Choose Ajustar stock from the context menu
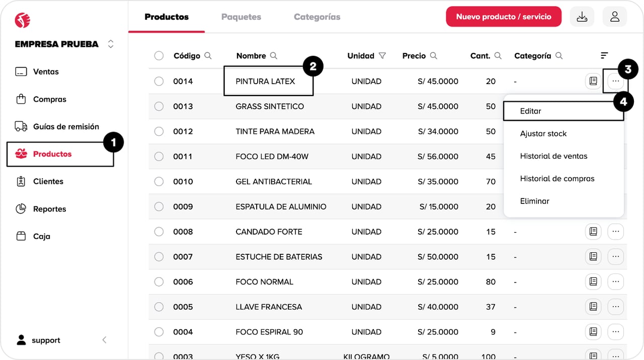The height and width of the screenshot is (360, 644). [x=543, y=133]
